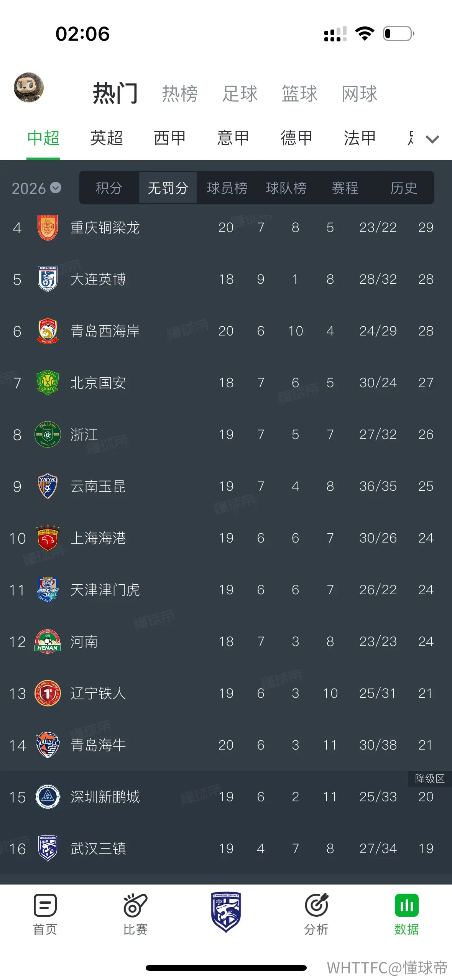Select the 数据 green chart icon
The image size is (452, 980).
[x=407, y=906]
